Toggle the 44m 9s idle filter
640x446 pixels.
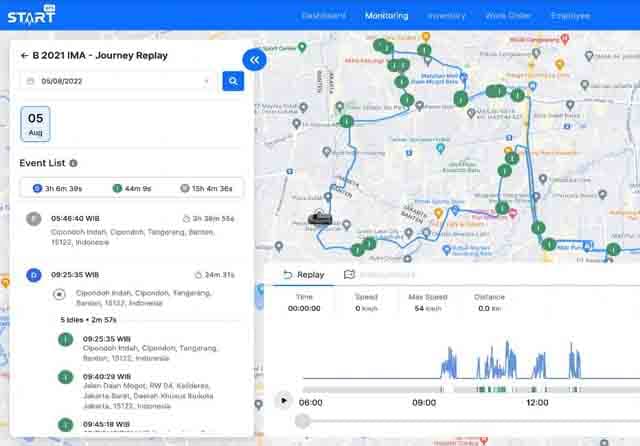click(132, 188)
